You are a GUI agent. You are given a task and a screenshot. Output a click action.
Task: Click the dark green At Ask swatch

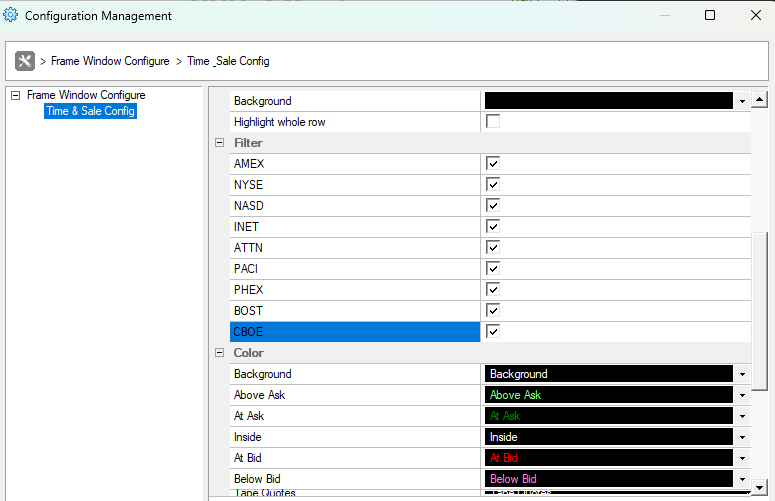coord(608,416)
